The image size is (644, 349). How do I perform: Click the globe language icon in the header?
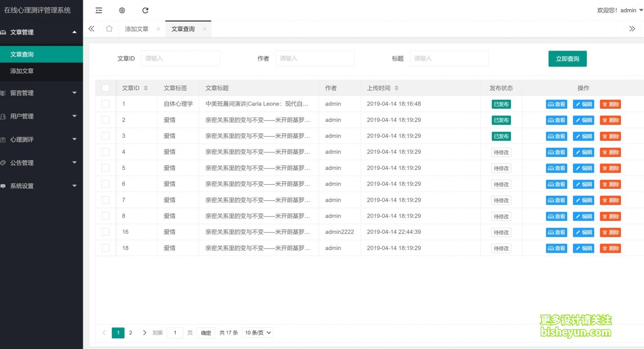click(121, 10)
